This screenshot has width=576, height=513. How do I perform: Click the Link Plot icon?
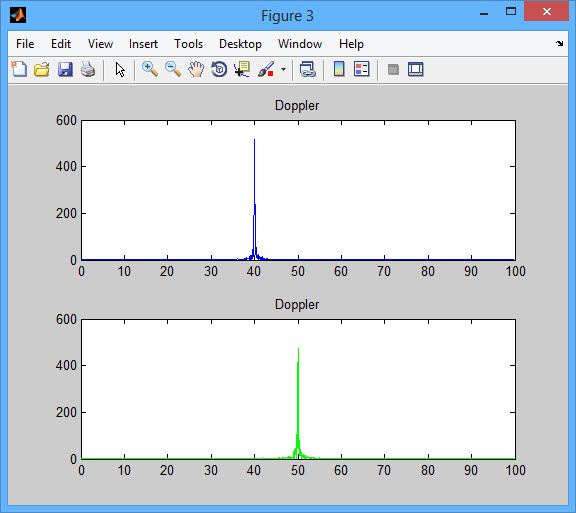[x=307, y=69]
